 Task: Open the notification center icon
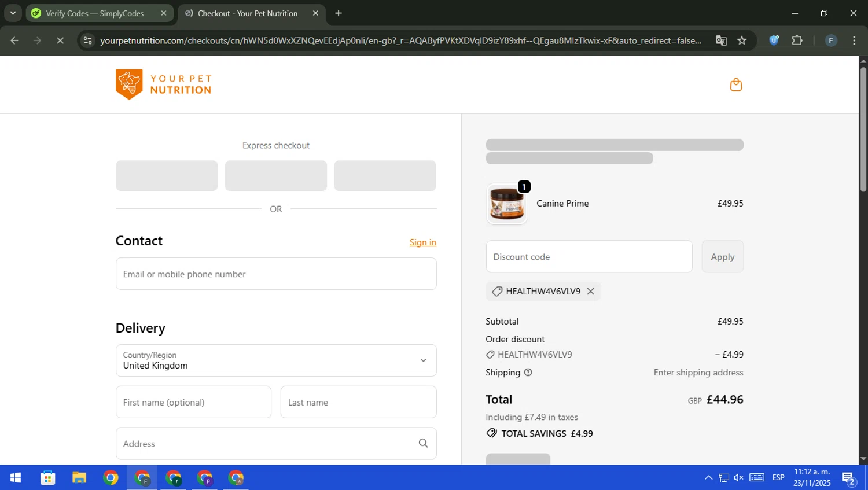(849, 478)
